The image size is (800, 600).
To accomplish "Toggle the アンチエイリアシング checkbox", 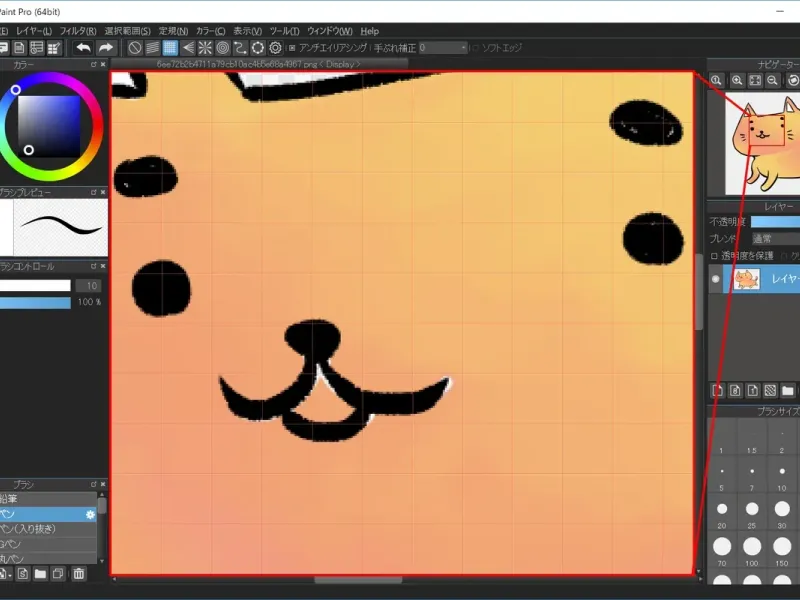I will tap(292, 47).
